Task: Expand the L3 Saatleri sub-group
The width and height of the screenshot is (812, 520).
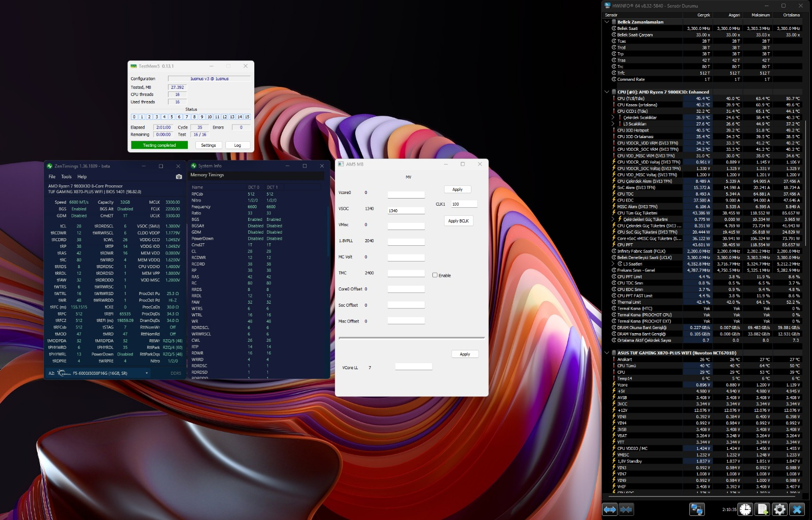Action: tap(613, 264)
